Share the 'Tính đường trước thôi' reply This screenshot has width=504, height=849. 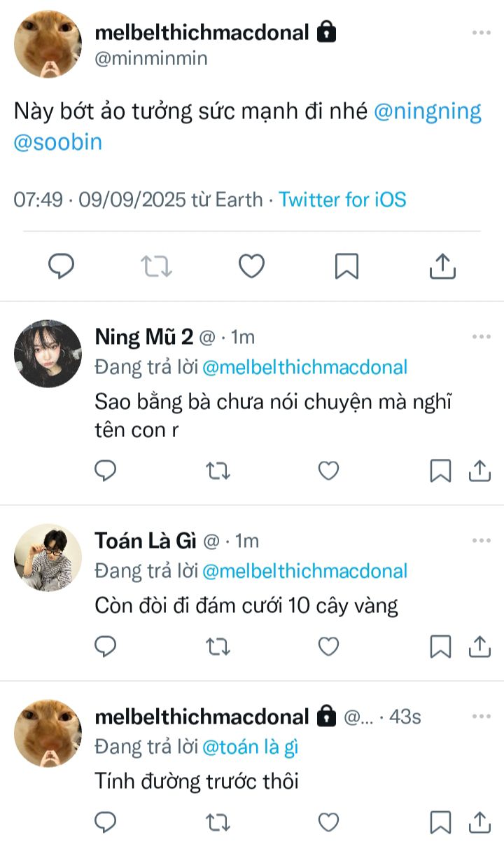click(479, 822)
